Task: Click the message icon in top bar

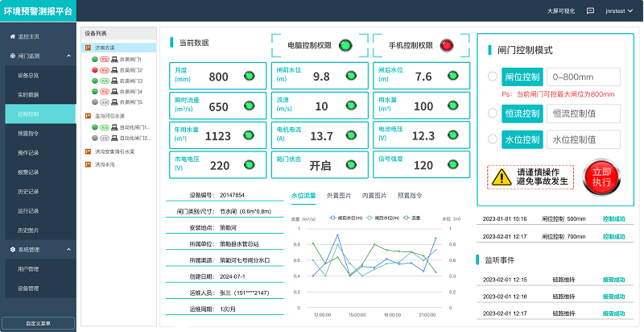Action: click(590, 10)
